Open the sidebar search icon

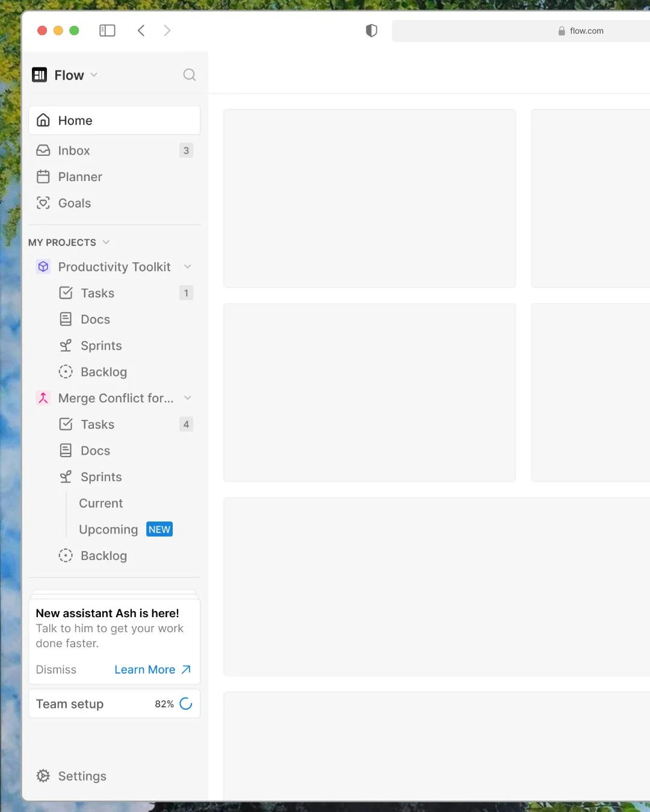(190, 75)
